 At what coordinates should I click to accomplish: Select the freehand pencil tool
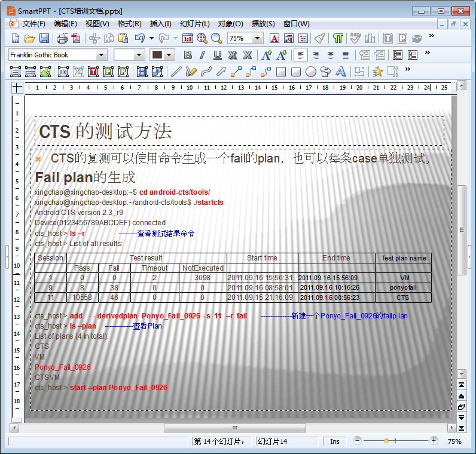coord(191,72)
